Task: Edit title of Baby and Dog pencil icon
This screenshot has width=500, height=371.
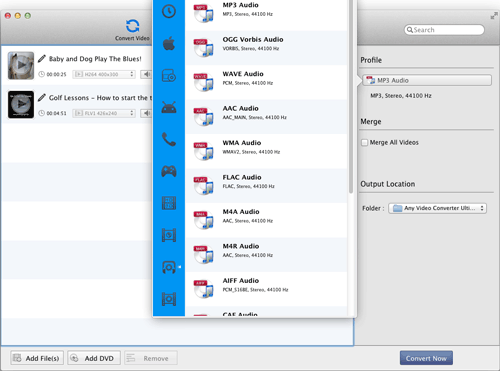Action: click(42, 59)
